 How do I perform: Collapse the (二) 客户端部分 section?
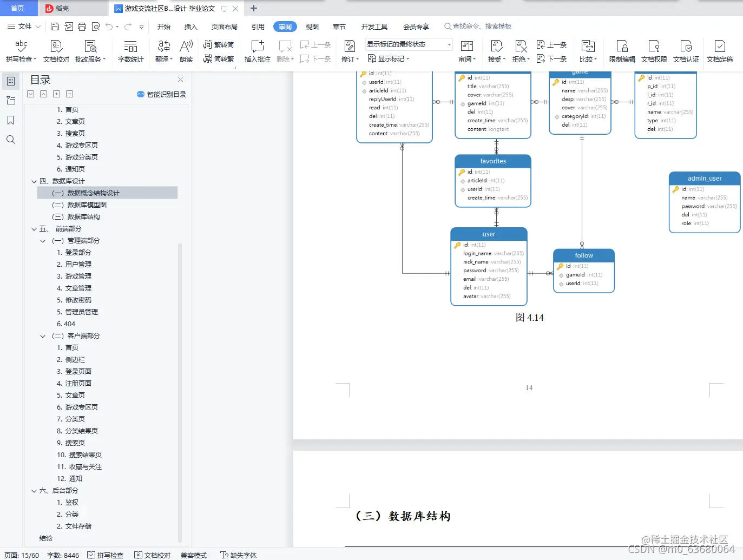click(43, 336)
